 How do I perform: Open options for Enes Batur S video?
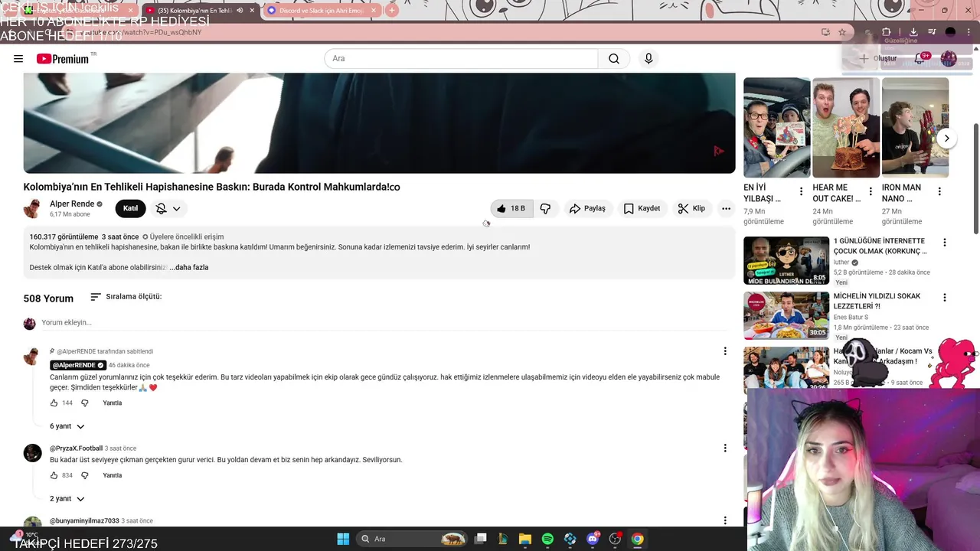[945, 298]
